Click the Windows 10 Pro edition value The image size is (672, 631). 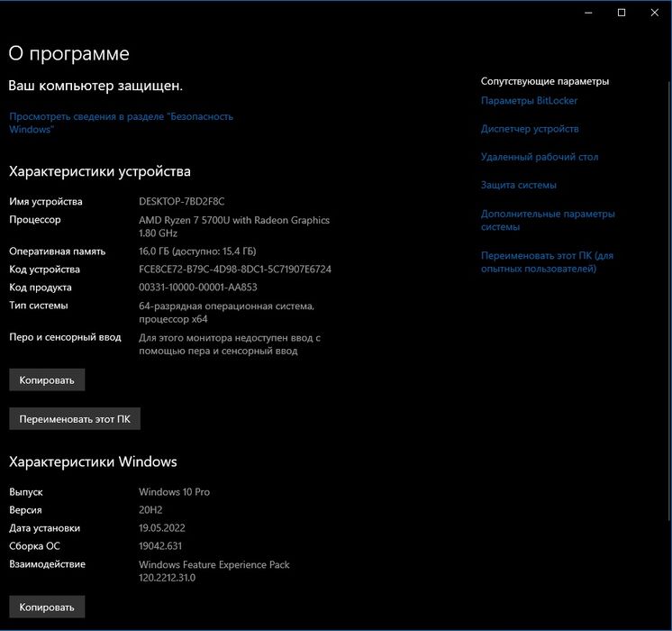click(x=174, y=492)
